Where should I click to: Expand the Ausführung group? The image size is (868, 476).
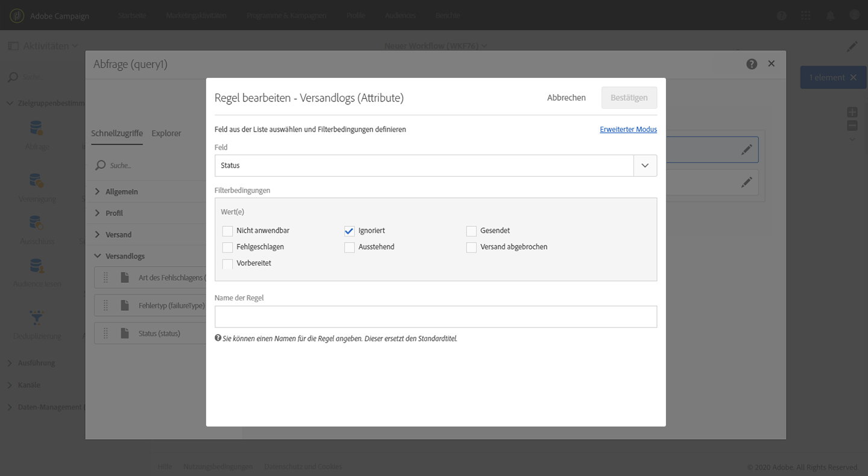pos(10,363)
